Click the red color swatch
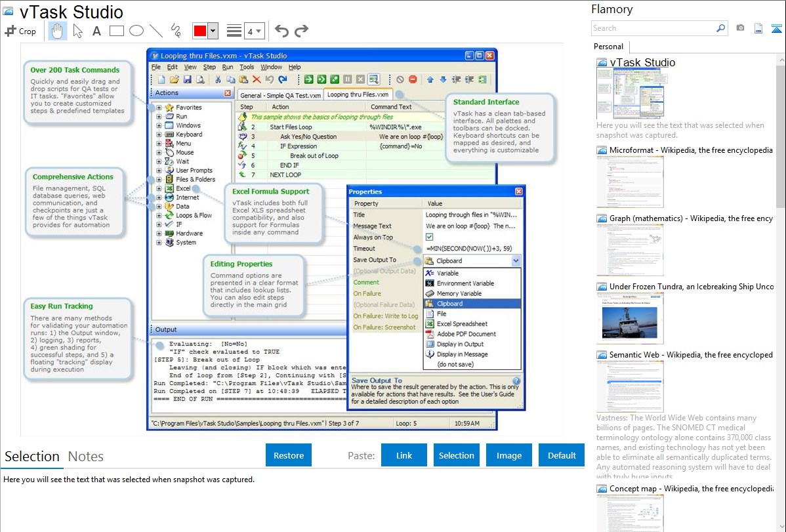 click(200, 31)
